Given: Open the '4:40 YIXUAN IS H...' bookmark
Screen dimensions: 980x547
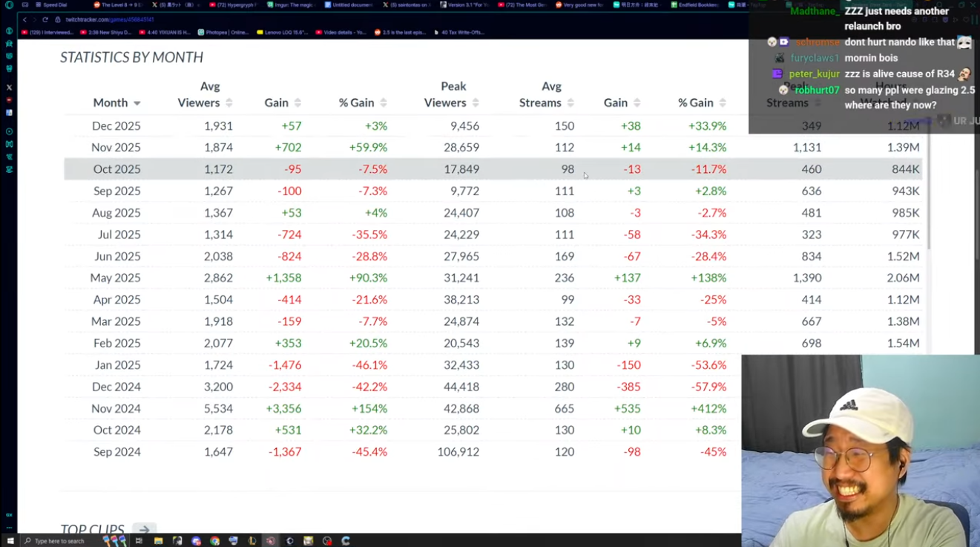Looking at the screenshot, I should click(164, 33).
